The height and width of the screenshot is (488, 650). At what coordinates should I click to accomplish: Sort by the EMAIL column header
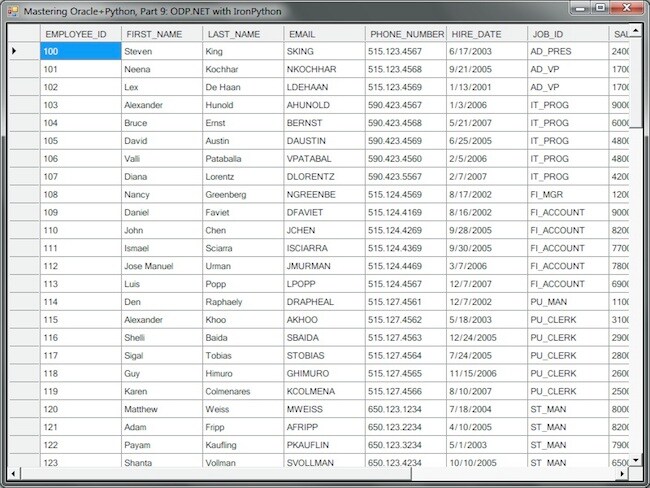pyautogui.click(x=325, y=34)
